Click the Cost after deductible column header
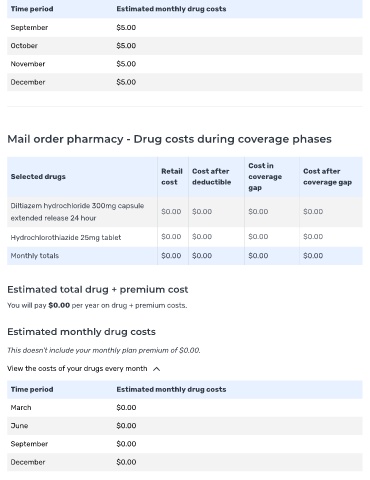 point(212,177)
